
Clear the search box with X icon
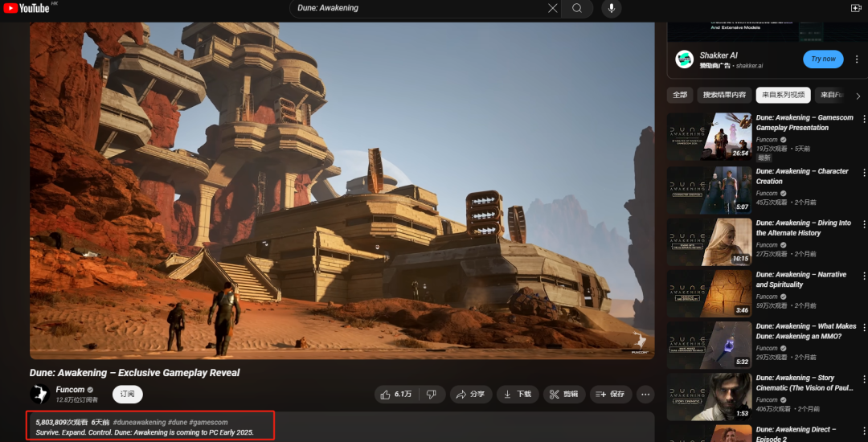pos(552,8)
